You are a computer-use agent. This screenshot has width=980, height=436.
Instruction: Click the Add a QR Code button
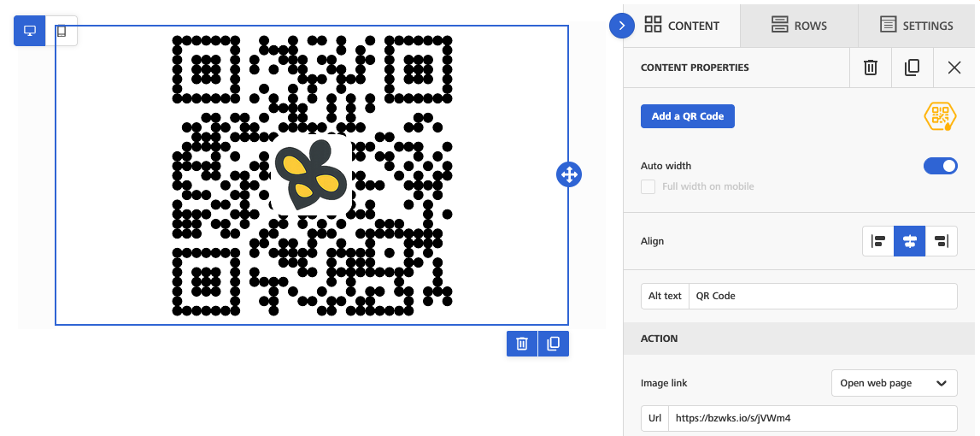[687, 116]
